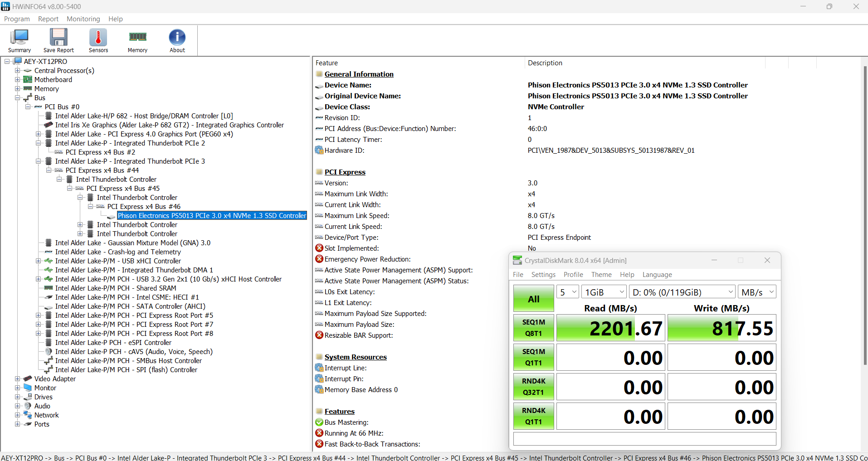Expand the Drives tree node
The width and height of the screenshot is (868, 461).
tap(17, 397)
